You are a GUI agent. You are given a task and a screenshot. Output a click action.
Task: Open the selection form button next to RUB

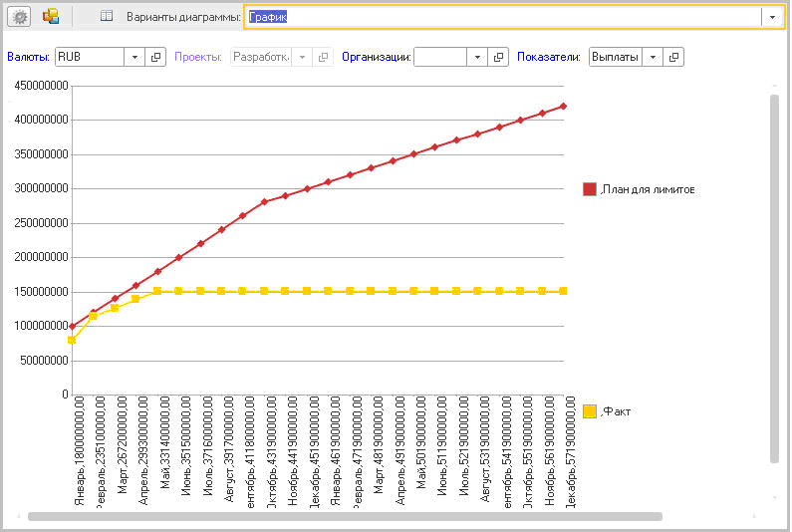click(156, 58)
